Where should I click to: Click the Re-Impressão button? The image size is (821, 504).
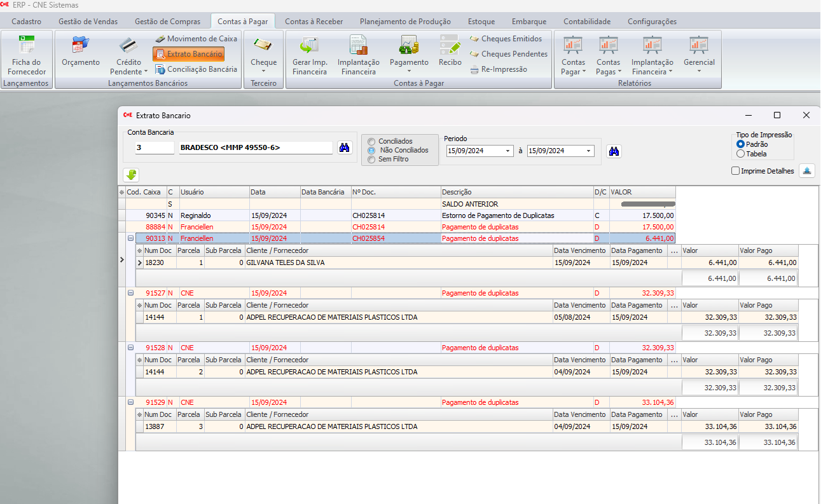coord(498,69)
